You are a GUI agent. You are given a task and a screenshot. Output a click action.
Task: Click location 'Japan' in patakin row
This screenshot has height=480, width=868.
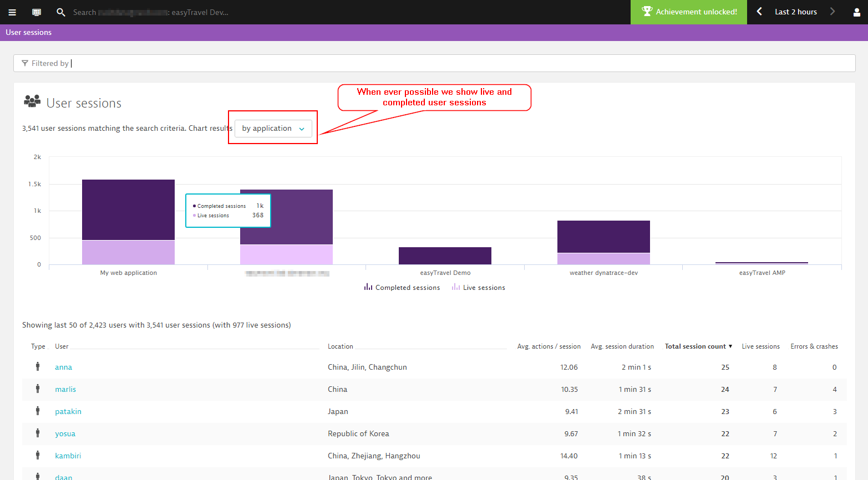pos(338,411)
